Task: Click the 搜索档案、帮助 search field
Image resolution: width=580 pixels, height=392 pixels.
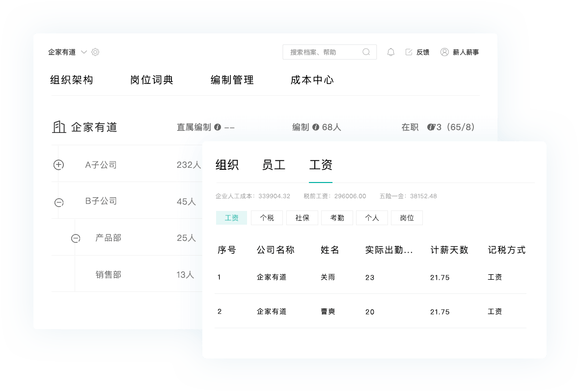Action: (x=324, y=52)
